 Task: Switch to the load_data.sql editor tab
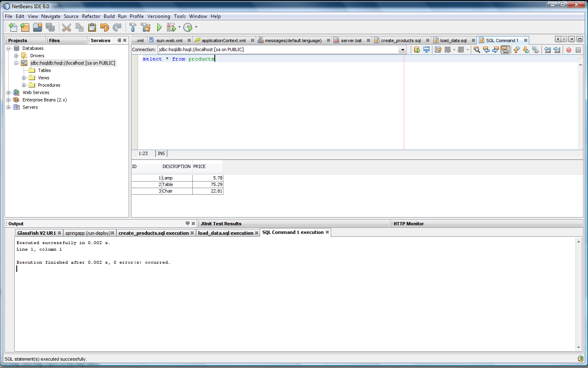coord(453,40)
